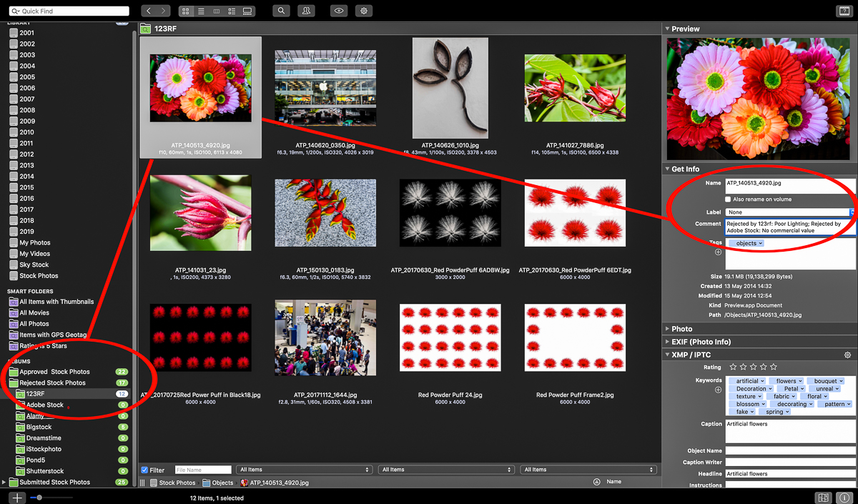Open the Find magnifier toolbar button

282,11
